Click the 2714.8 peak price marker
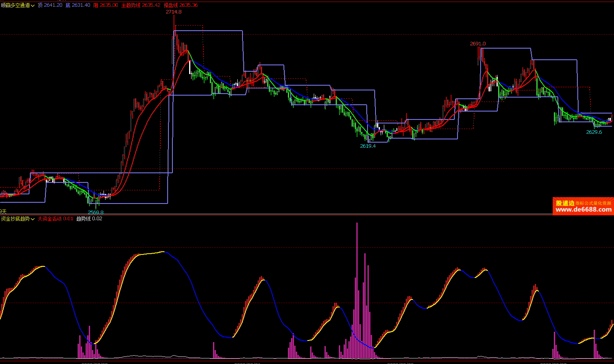This screenshot has width=614, height=364. pyautogui.click(x=174, y=12)
